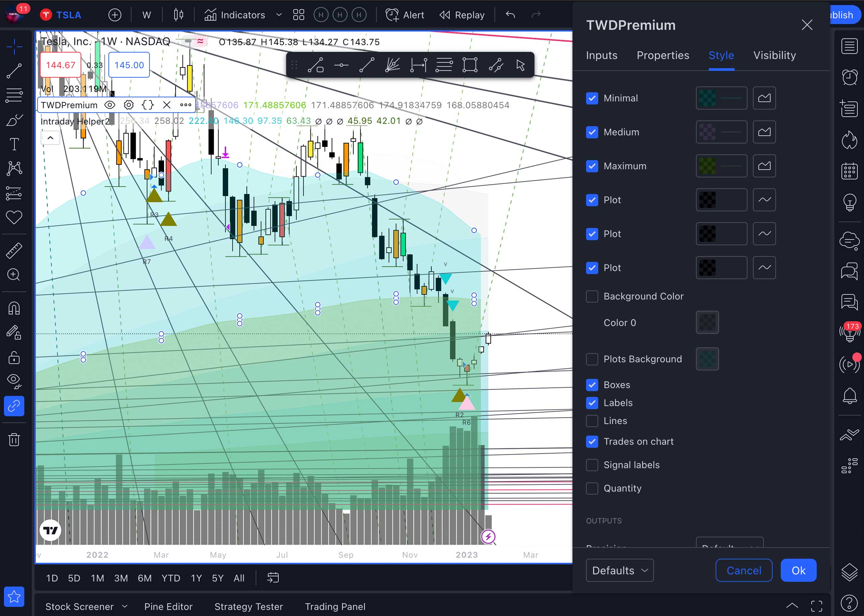Screen dimensions: 864x616
Task: Remove drawings with the trash icon
Action: coord(15,439)
